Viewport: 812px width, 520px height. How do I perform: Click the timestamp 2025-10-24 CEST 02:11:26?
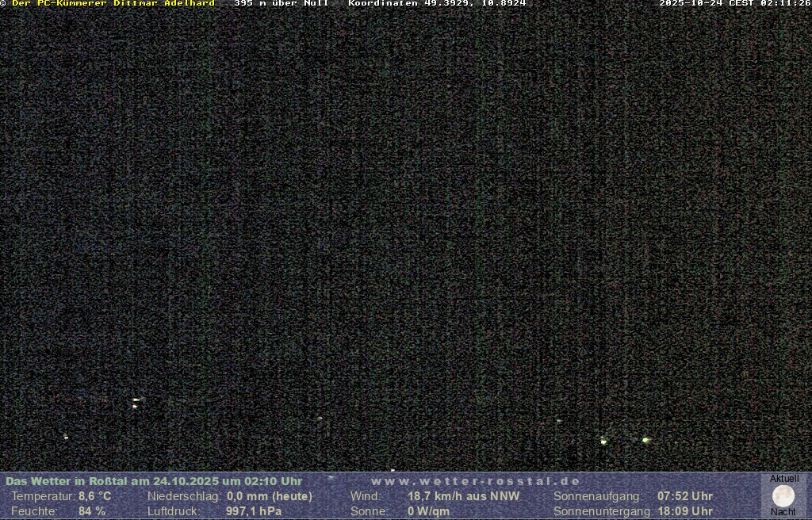[734, 3]
